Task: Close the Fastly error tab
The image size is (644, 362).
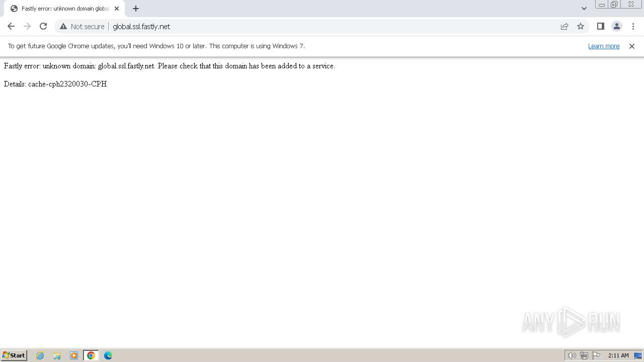Action: pyautogui.click(x=117, y=9)
